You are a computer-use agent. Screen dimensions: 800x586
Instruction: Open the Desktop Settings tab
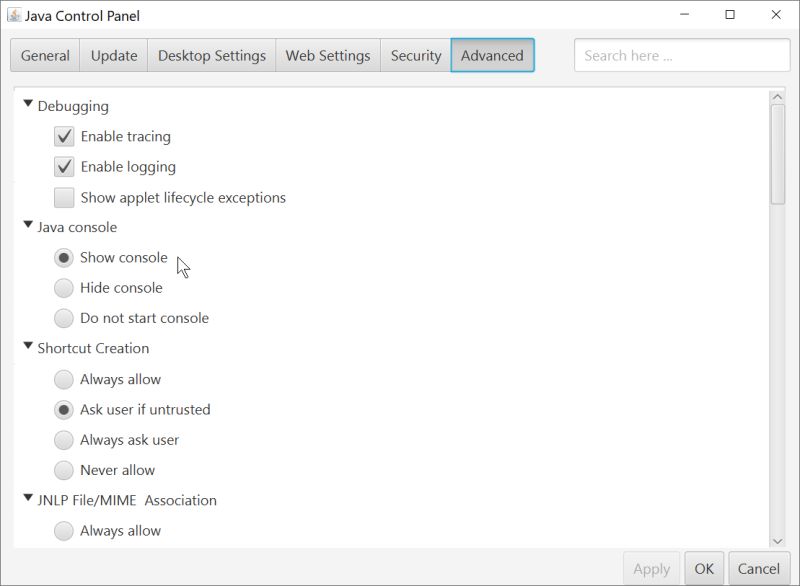coord(212,55)
